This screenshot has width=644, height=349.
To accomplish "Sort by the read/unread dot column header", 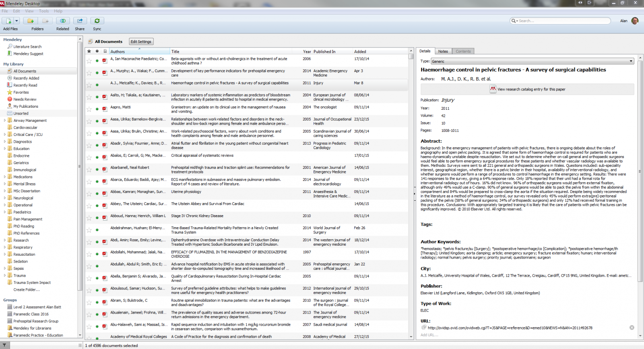I will pyautogui.click(x=97, y=51).
